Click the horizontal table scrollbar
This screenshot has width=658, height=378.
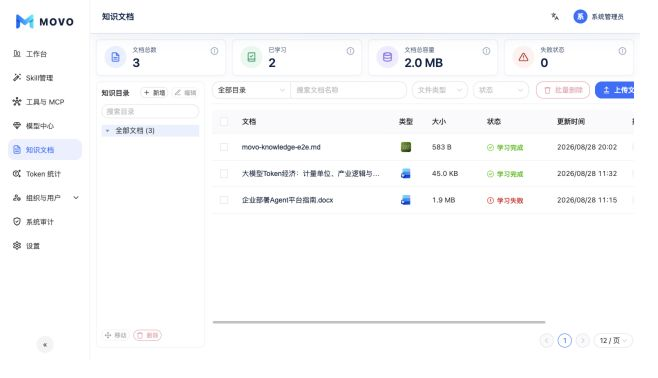379,322
